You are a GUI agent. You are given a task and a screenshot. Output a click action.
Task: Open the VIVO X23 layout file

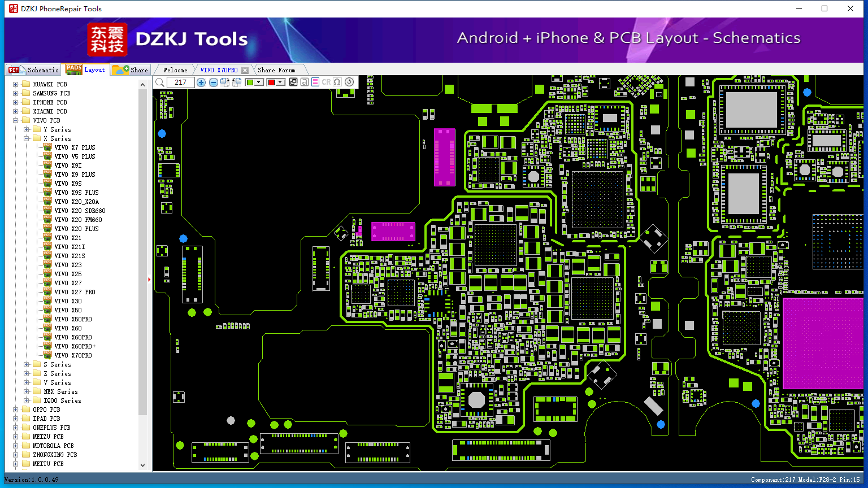[68, 265]
